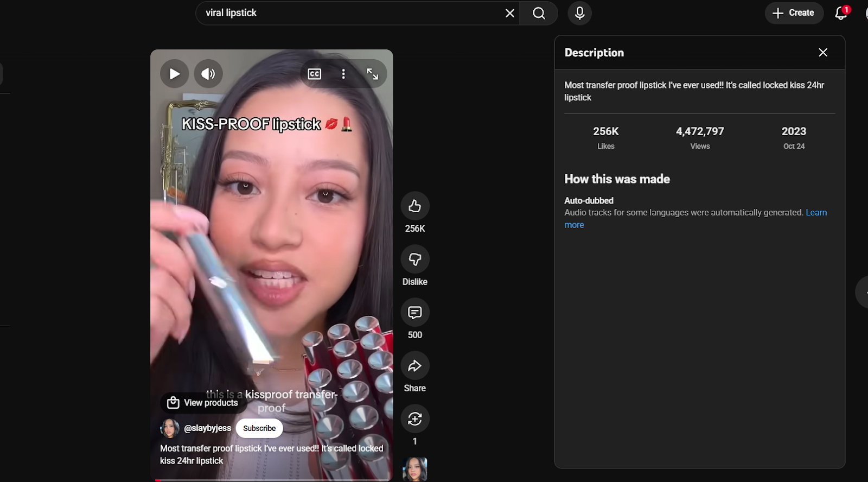Open View products shopping tag
Screen dimensions: 868x482
tap(203, 403)
